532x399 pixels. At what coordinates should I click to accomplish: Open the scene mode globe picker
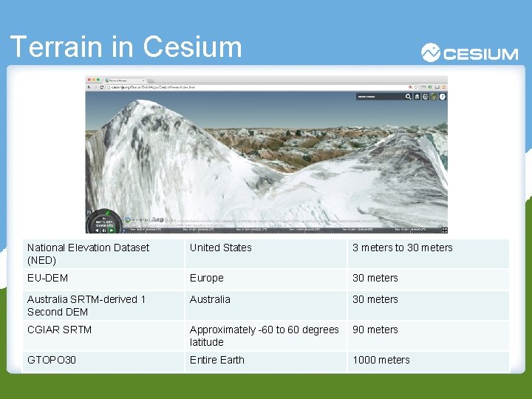point(426,97)
